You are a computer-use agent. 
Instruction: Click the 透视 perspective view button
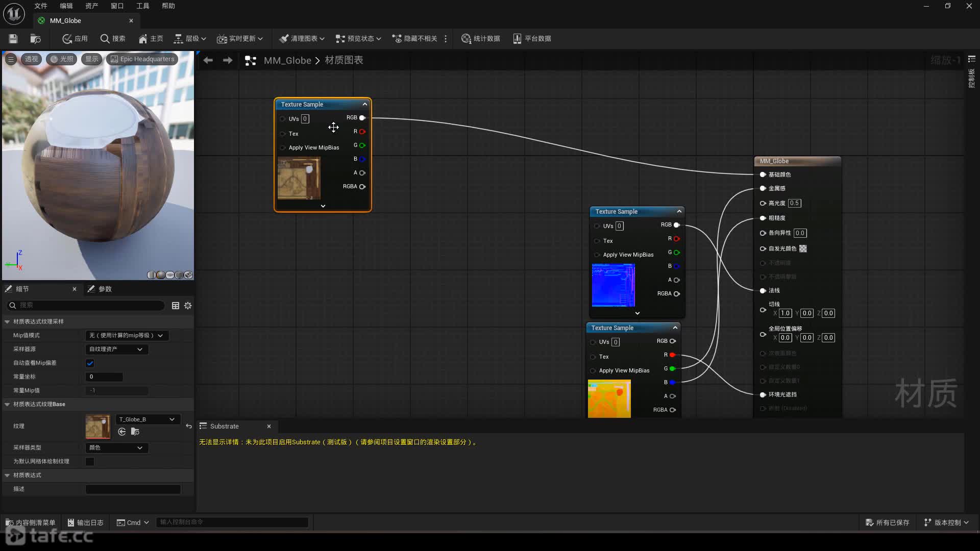tap(32, 59)
